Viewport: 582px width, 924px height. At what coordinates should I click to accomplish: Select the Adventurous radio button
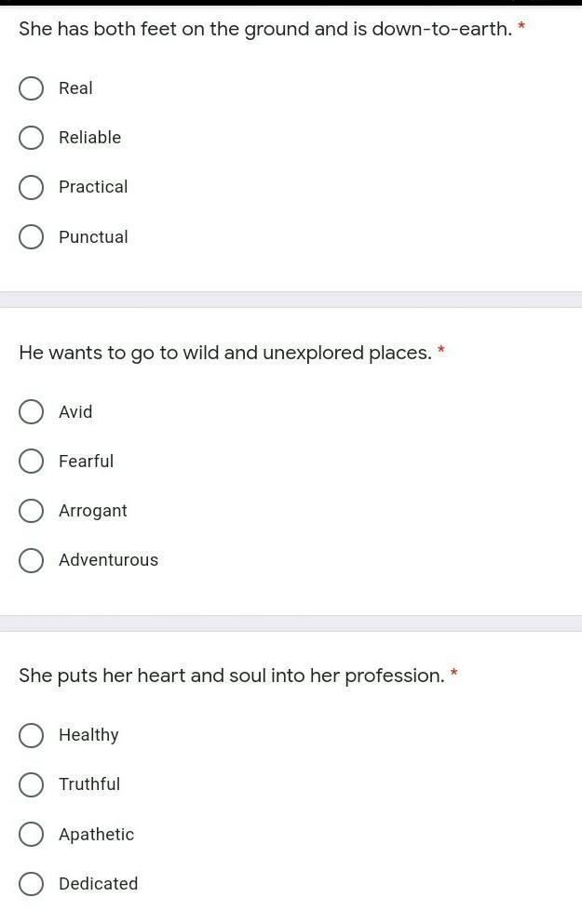coord(31,560)
